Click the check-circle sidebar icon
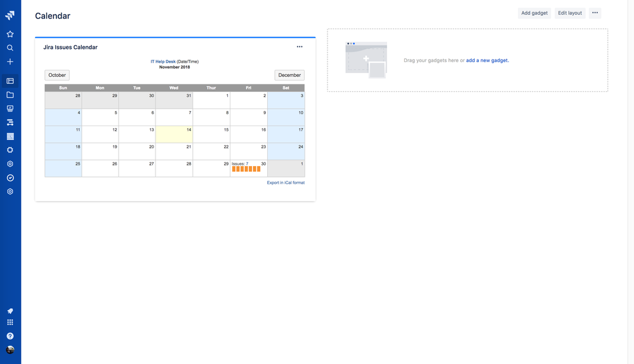Screen dimensions: 634x364 (10, 178)
